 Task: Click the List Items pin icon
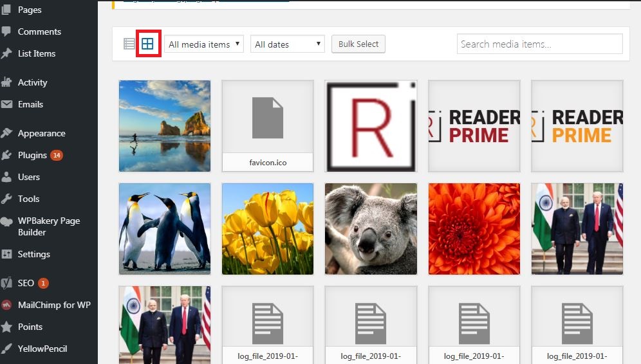[6, 53]
